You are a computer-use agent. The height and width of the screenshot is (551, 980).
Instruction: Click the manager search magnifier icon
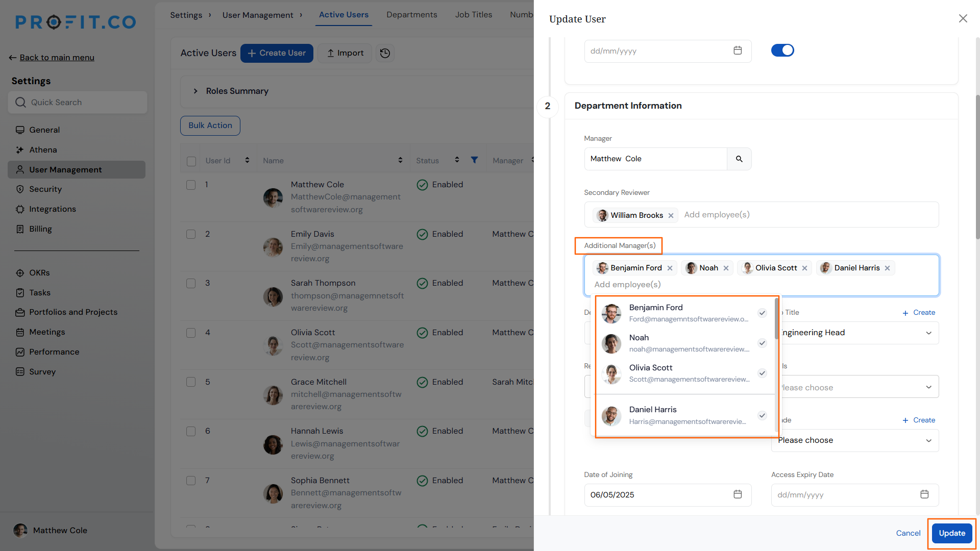(739, 159)
